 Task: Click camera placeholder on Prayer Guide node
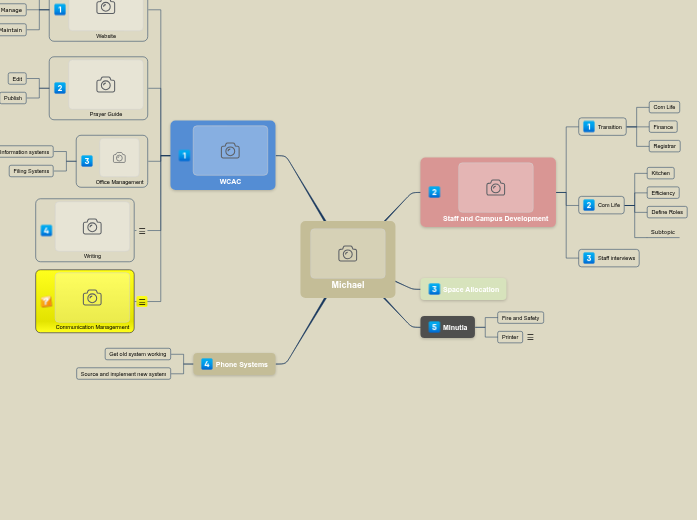[x=105, y=85]
